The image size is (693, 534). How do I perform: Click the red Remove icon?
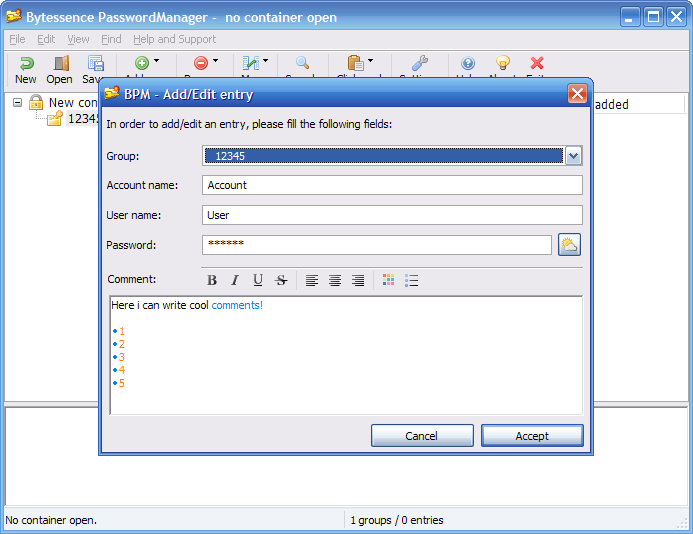(x=201, y=63)
